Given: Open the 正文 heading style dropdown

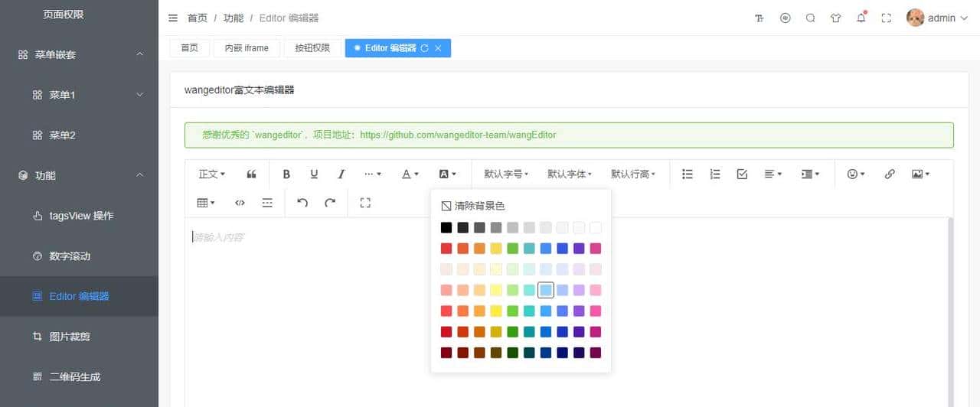Looking at the screenshot, I should (212, 174).
